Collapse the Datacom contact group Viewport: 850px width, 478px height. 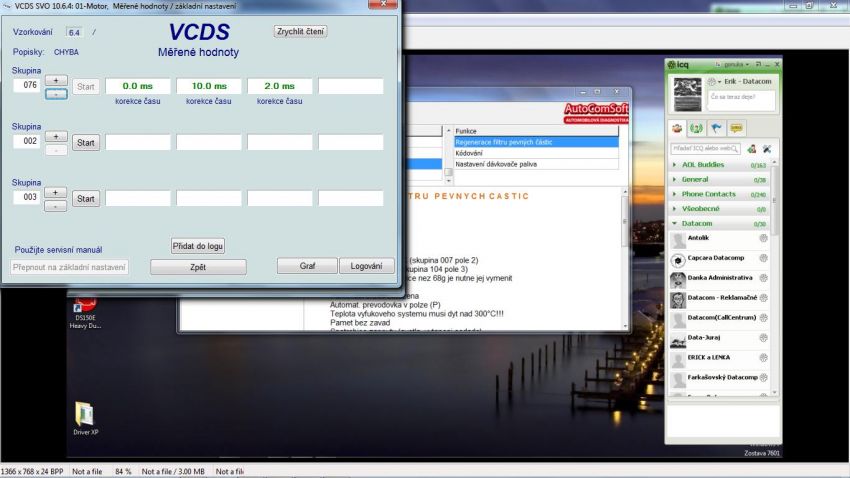[674, 223]
